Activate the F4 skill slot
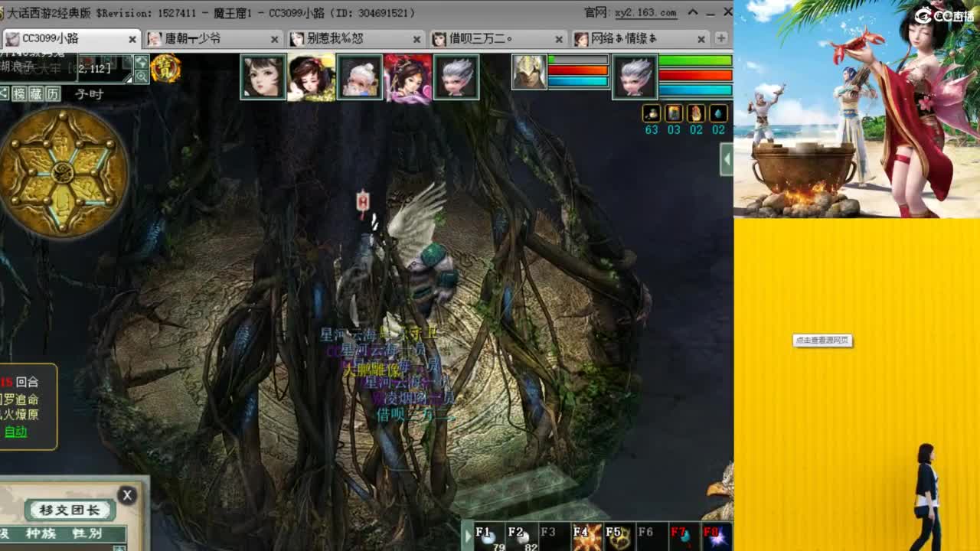The width and height of the screenshot is (980, 551). pos(588,536)
